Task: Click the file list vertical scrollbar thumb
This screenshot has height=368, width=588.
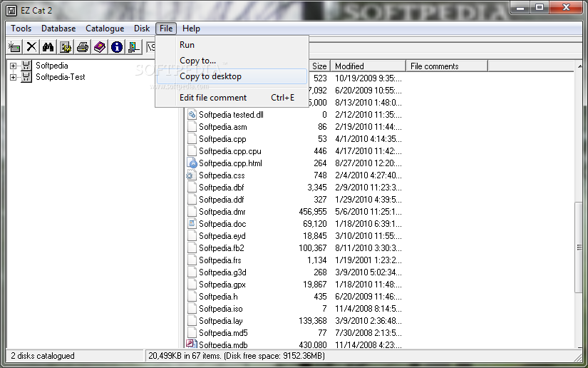Action: click(579, 247)
